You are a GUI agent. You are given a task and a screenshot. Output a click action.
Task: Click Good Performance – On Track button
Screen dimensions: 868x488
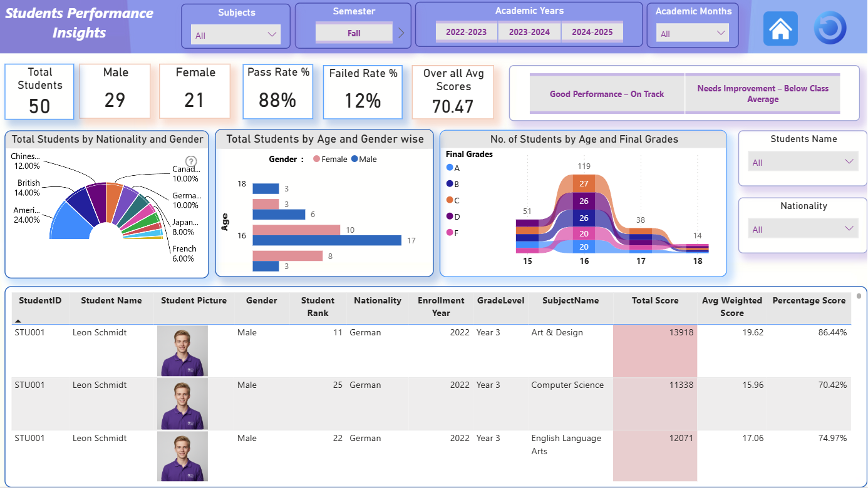(x=607, y=94)
